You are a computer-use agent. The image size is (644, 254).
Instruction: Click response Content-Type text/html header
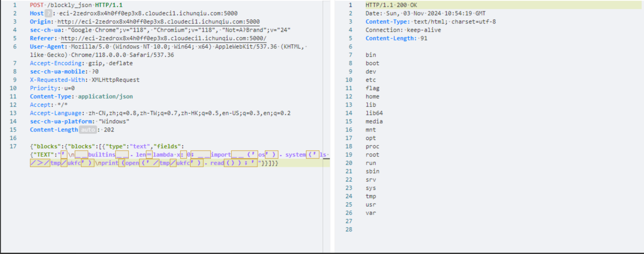431,22
